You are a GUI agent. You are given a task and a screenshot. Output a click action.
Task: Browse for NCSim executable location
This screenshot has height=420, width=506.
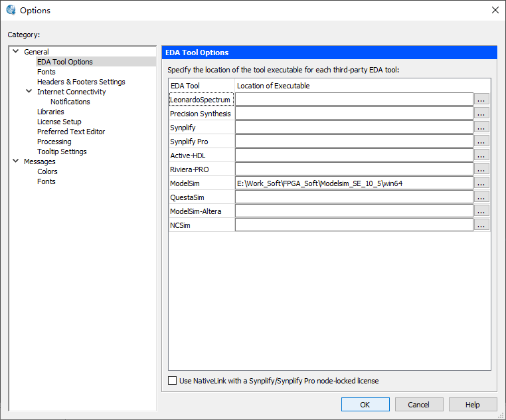tap(481, 225)
